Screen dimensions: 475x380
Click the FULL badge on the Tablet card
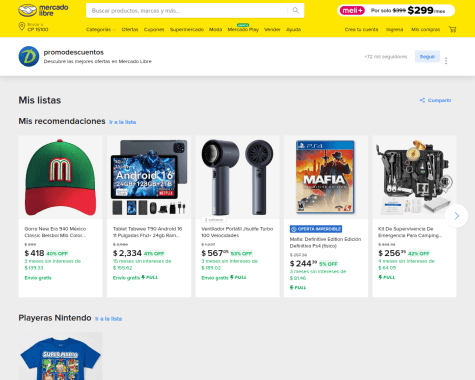point(150,277)
